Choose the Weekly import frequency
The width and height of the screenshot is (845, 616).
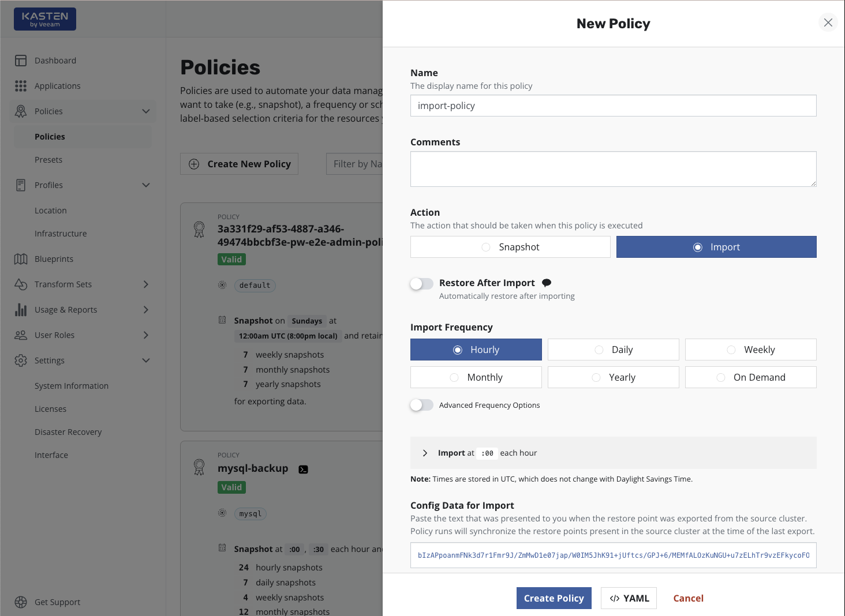tap(750, 350)
